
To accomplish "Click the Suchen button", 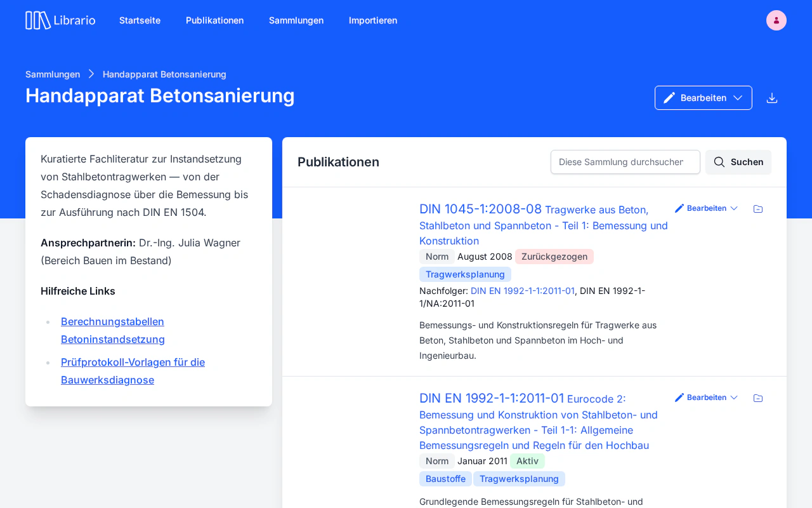I will pyautogui.click(x=738, y=162).
